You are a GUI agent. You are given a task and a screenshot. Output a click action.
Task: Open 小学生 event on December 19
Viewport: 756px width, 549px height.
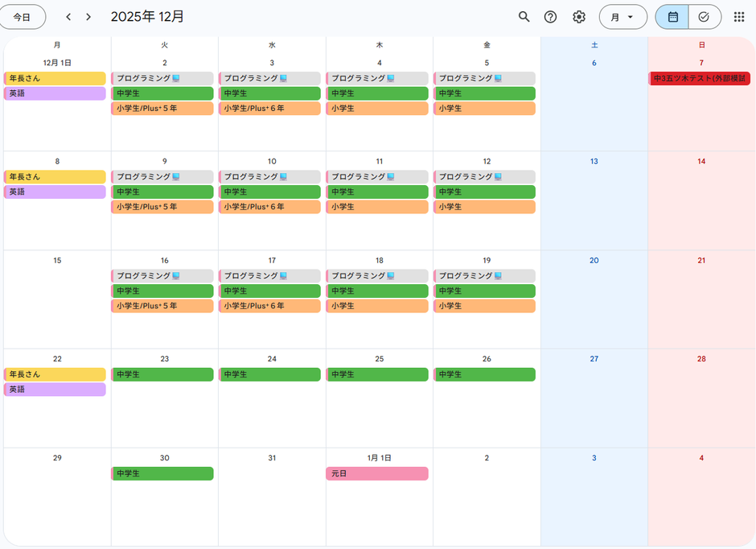pyautogui.click(x=484, y=305)
